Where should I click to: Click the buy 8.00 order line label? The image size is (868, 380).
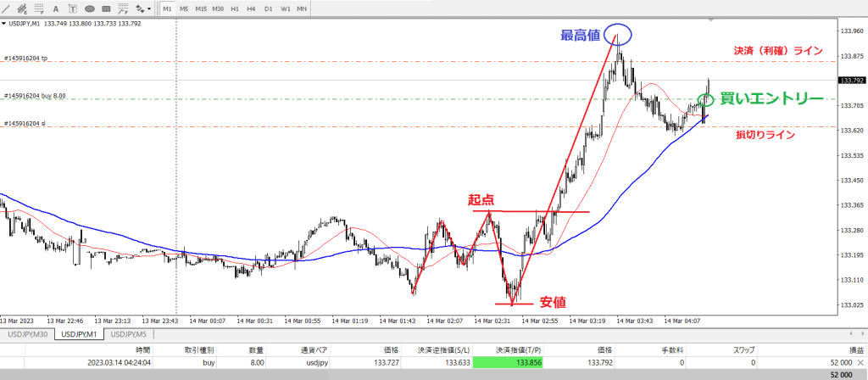36,96
